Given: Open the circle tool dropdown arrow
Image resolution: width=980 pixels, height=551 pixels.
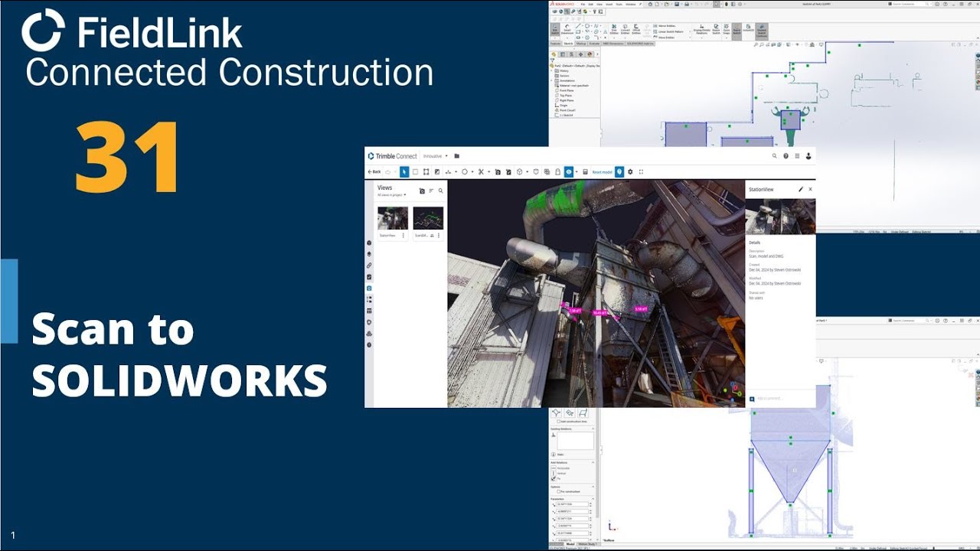Looking at the screenshot, I should coord(472,172).
